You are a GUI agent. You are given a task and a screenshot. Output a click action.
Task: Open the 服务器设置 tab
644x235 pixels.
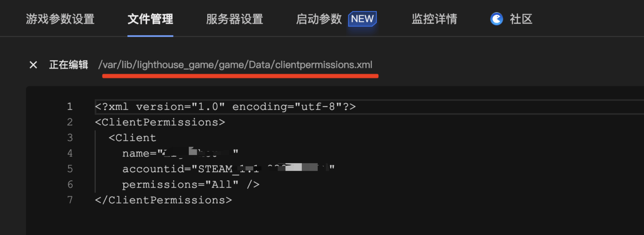point(234,19)
